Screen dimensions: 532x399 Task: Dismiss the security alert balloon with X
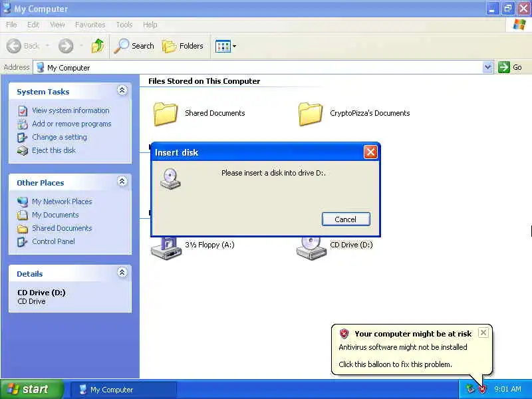(x=483, y=332)
